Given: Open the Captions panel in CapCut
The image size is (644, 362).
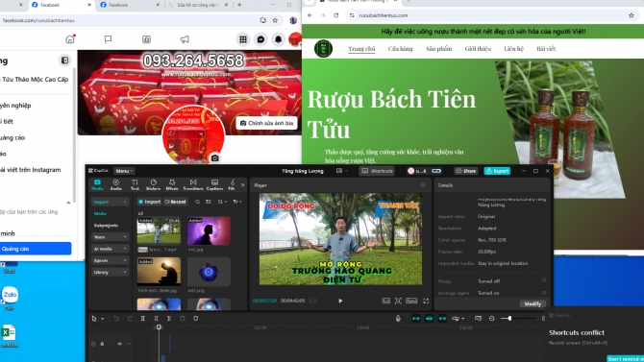Looking at the screenshot, I should 214,184.
